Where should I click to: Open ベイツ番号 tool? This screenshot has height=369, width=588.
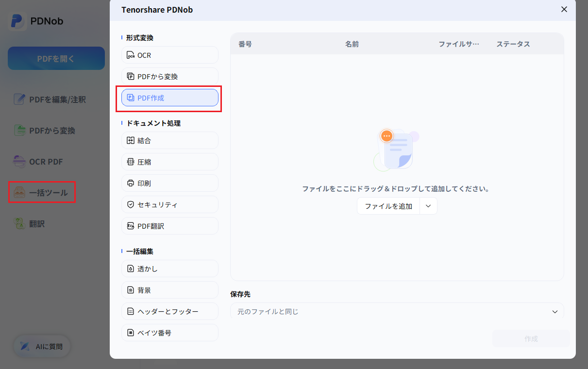point(170,333)
